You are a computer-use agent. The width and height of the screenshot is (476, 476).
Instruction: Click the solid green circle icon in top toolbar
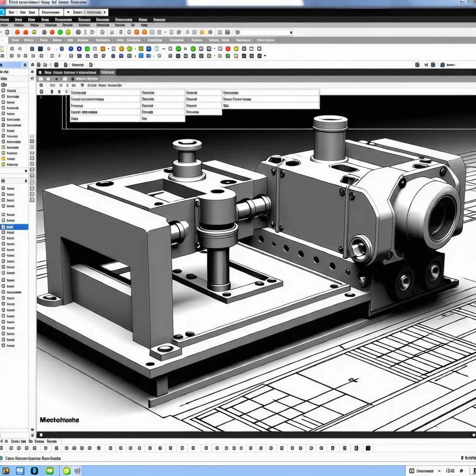tap(60, 32)
